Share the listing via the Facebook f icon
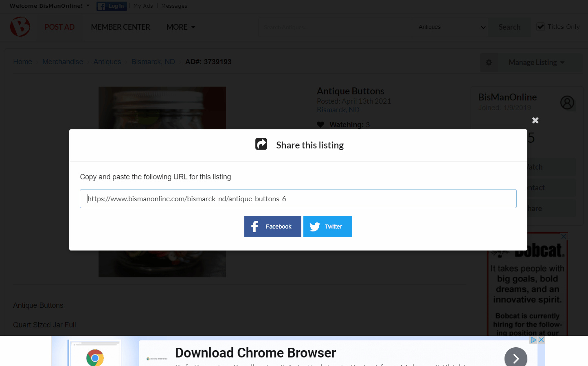Viewport: 588px width, 366px height. [x=254, y=226]
